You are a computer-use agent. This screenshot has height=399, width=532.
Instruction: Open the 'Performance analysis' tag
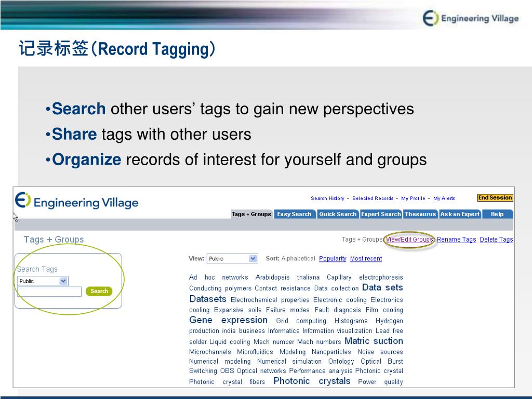pyautogui.click(x=321, y=371)
